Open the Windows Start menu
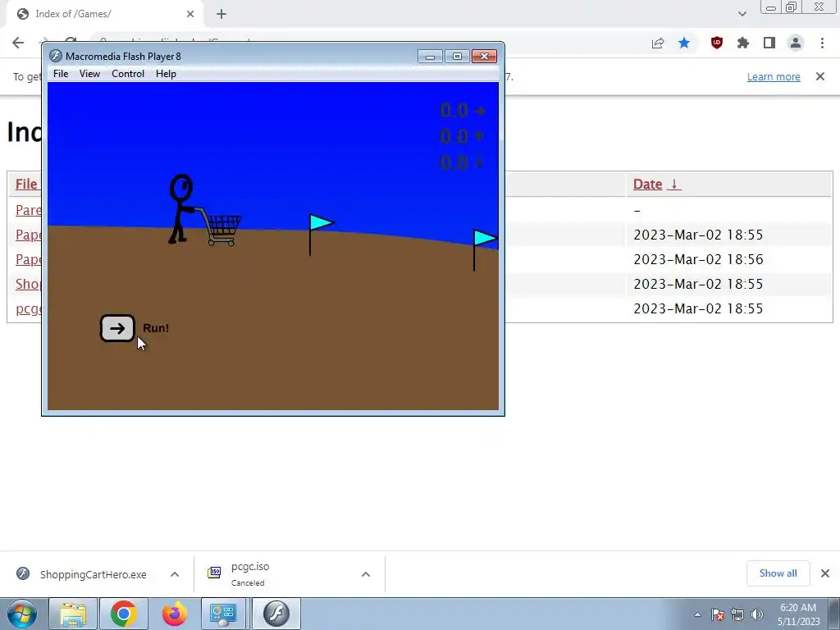840x630 pixels. pyautogui.click(x=22, y=614)
